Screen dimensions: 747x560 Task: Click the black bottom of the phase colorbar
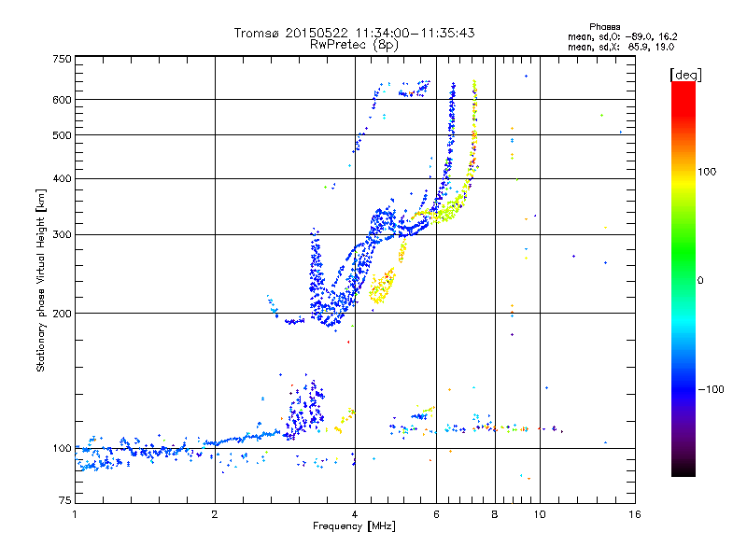[x=684, y=469]
